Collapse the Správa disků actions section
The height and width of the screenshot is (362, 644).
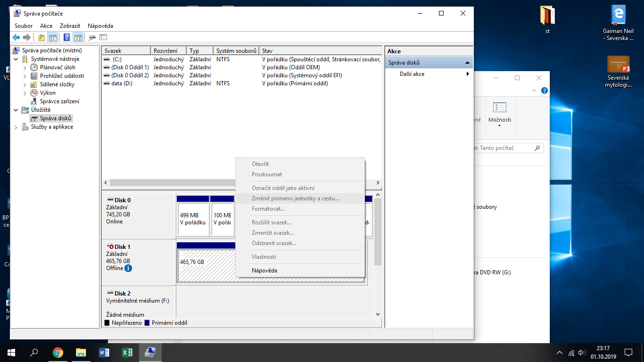(467, 63)
